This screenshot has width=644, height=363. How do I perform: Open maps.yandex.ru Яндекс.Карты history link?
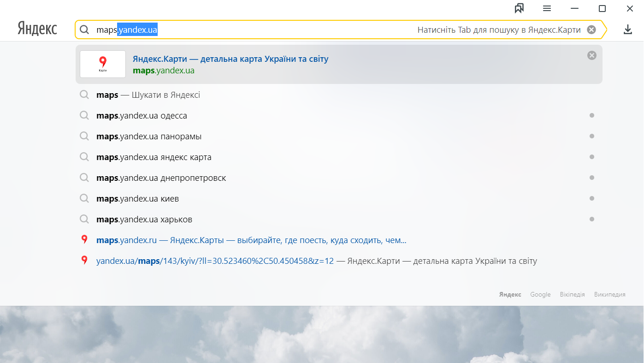click(x=251, y=240)
